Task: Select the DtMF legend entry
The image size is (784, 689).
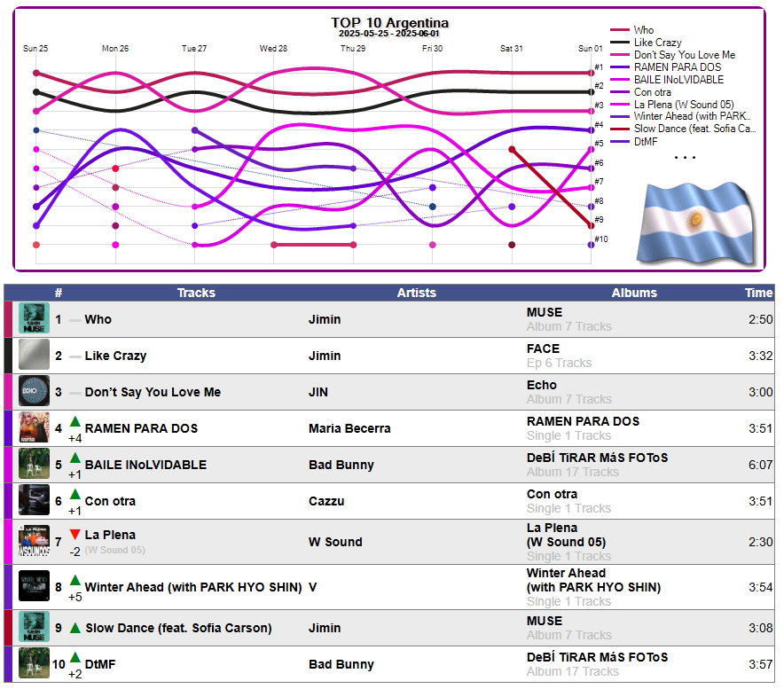Action: [634, 142]
